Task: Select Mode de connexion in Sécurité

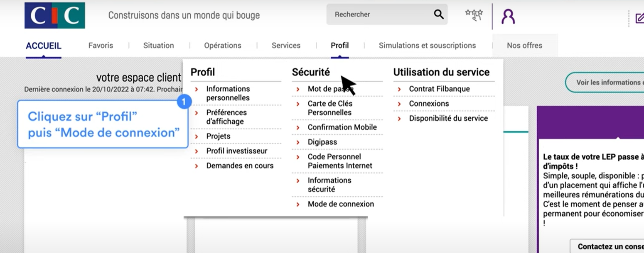Action: click(340, 204)
